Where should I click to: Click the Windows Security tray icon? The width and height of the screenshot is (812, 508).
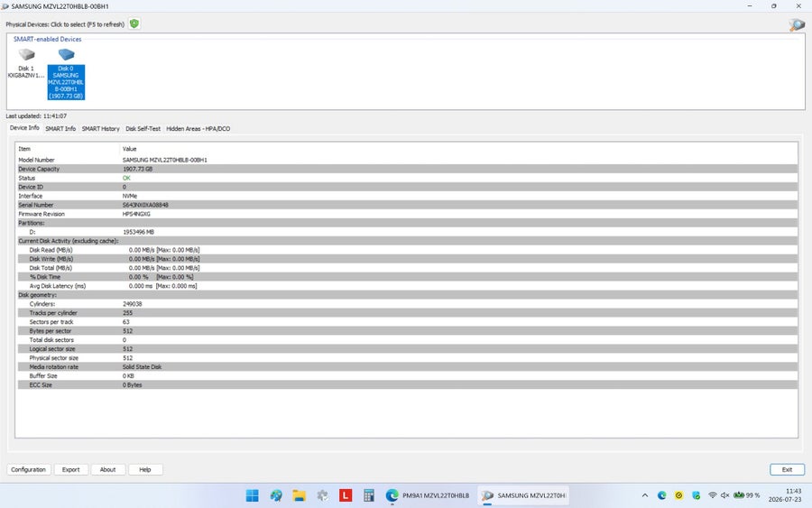pyautogui.click(x=696, y=495)
